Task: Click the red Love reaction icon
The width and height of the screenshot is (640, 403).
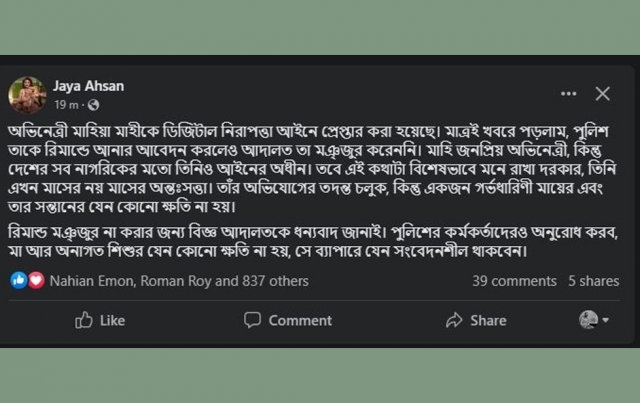Action: tap(35, 282)
